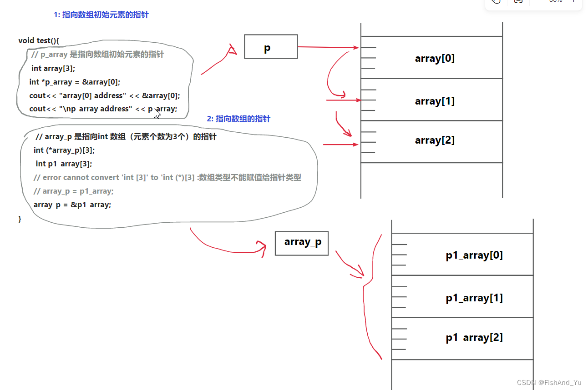Click the array[0] memory cell label
588x390 pixels.
coord(435,58)
